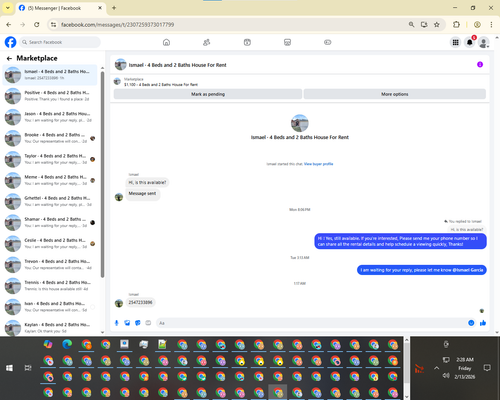
Task: Click the zoom magnifier icon in address bar
Action: [x=412, y=24]
